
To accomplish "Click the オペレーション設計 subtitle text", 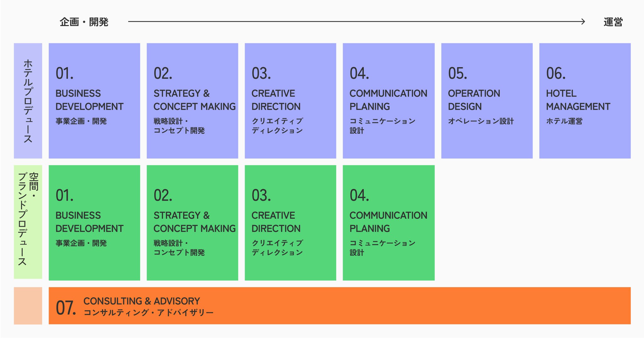I will click(x=481, y=121).
